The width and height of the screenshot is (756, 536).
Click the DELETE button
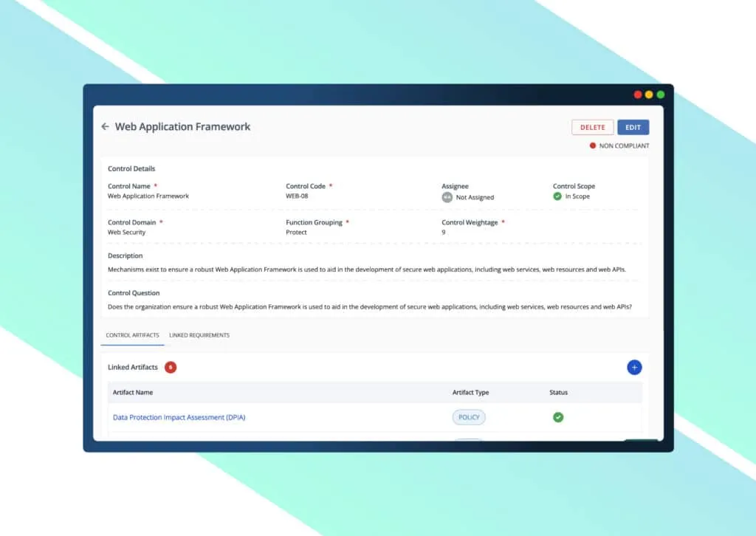tap(593, 127)
